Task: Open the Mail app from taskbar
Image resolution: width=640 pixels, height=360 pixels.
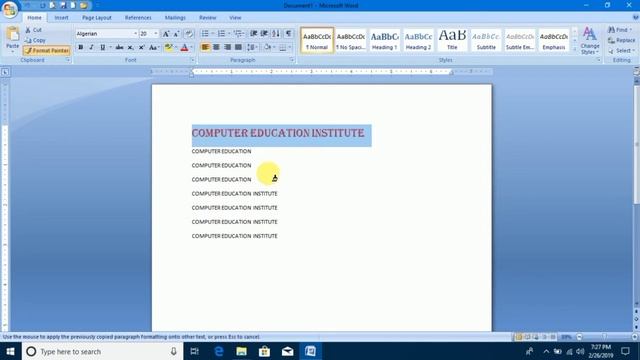Action: pos(287,351)
